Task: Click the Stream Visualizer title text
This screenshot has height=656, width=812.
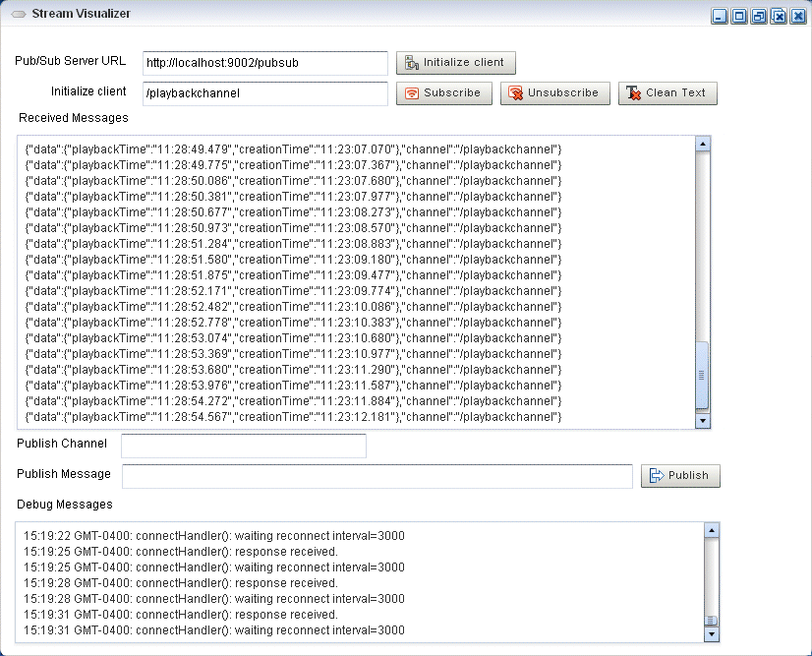Action: pos(82,14)
